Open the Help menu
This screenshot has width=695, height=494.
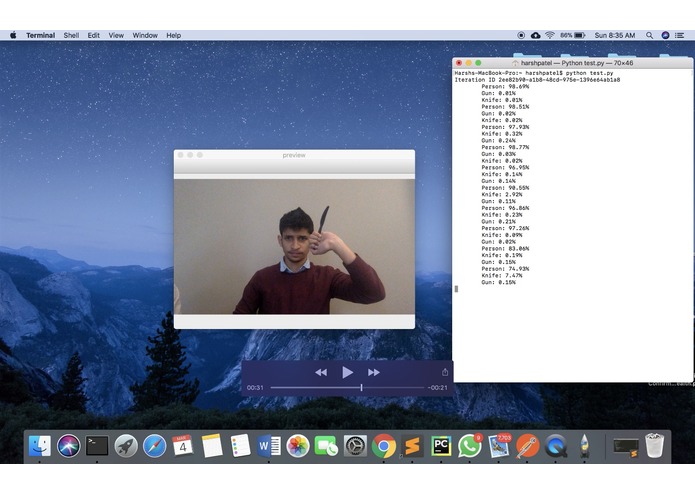(x=174, y=35)
